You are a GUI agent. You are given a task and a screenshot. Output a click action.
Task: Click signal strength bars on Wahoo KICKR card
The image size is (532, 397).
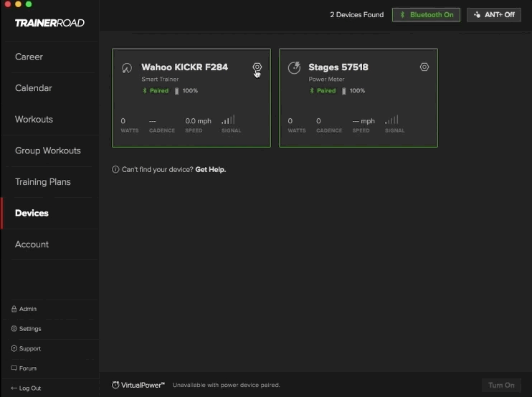(x=228, y=120)
